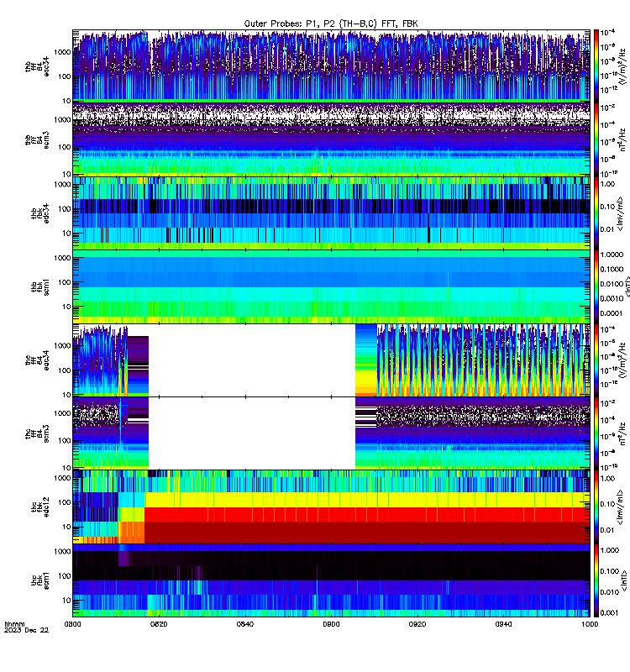The width and height of the screenshot is (630, 672).
Task: Click the 0.001 value on the thc fbk scm1 color bar
Action: (x=609, y=613)
